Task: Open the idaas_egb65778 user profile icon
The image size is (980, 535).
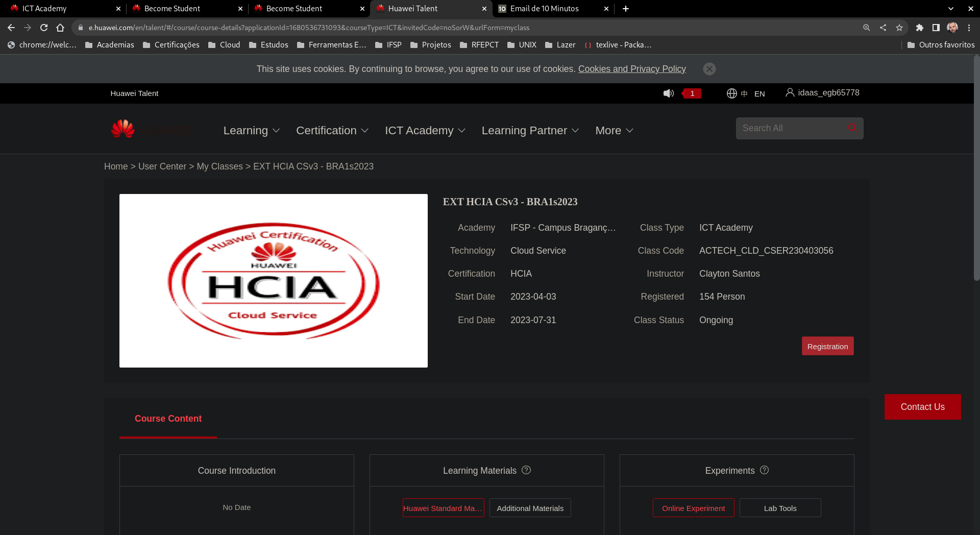Action: [790, 92]
